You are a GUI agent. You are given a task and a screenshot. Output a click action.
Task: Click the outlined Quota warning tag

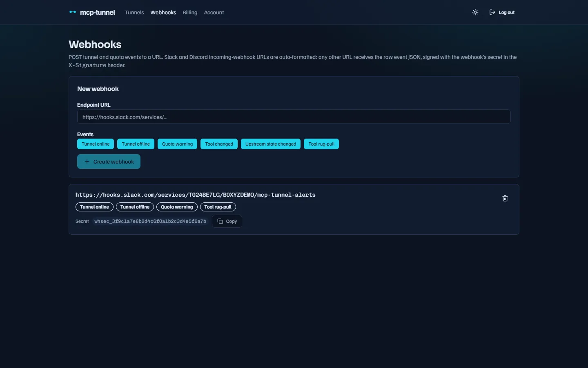pos(177,207)
